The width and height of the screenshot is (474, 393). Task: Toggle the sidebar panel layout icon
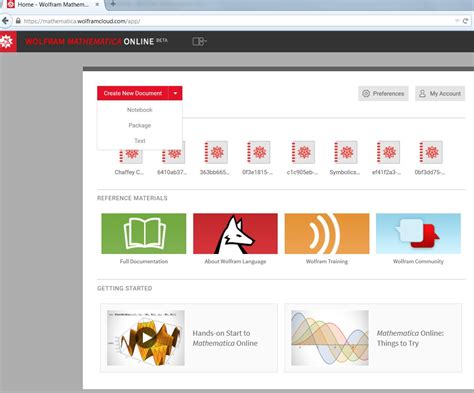tap(199, 41)
